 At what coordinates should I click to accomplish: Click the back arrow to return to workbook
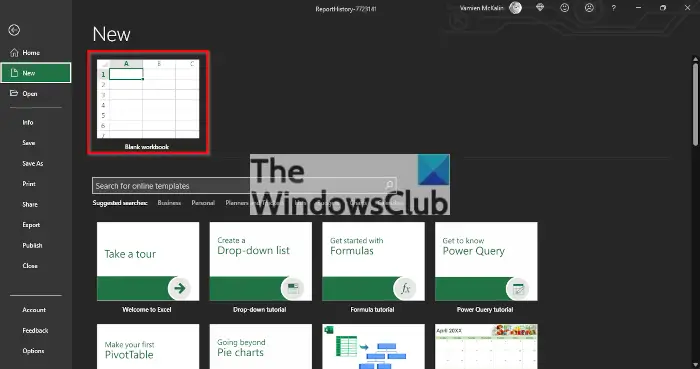tap(14, 30)
